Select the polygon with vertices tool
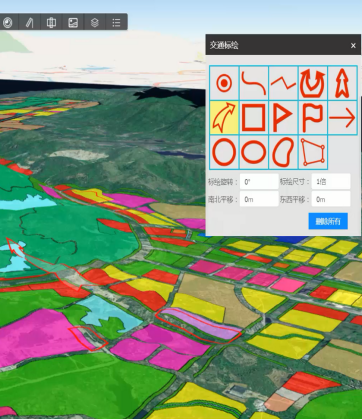 tap(313, 152)
